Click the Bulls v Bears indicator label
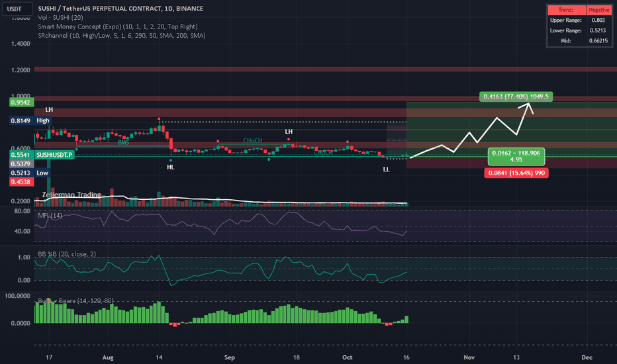This screenshot has height=364, width=617. point(75,301)
